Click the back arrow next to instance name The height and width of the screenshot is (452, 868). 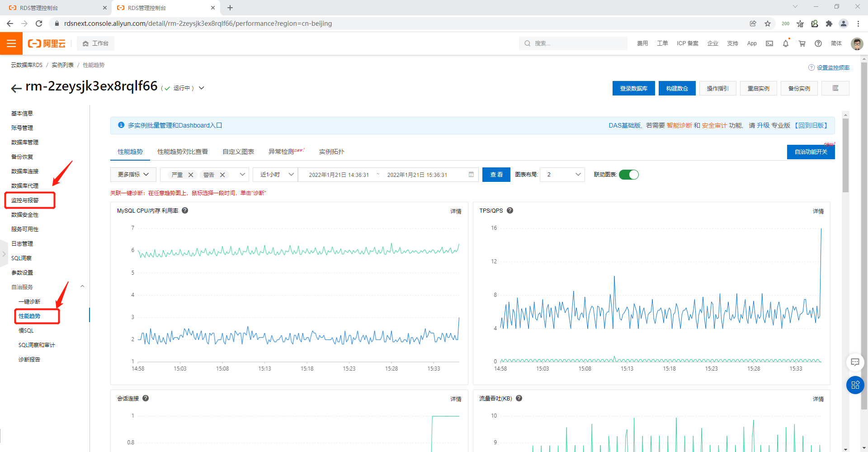point(16,88)
